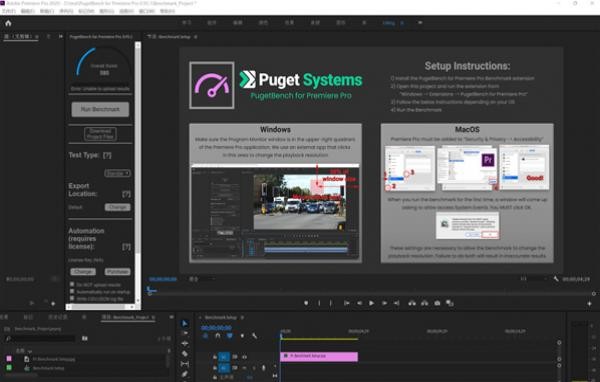Click Change under License Key
The width and height of the screenshot is (600, 382).
pyautogui.click(x=83, y=271)
